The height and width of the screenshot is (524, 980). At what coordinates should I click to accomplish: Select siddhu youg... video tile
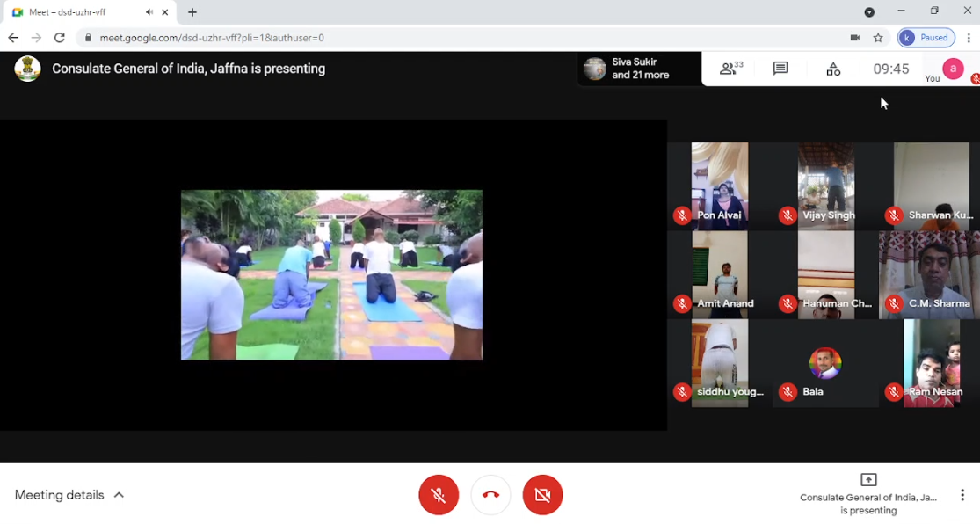click(719, 363)
